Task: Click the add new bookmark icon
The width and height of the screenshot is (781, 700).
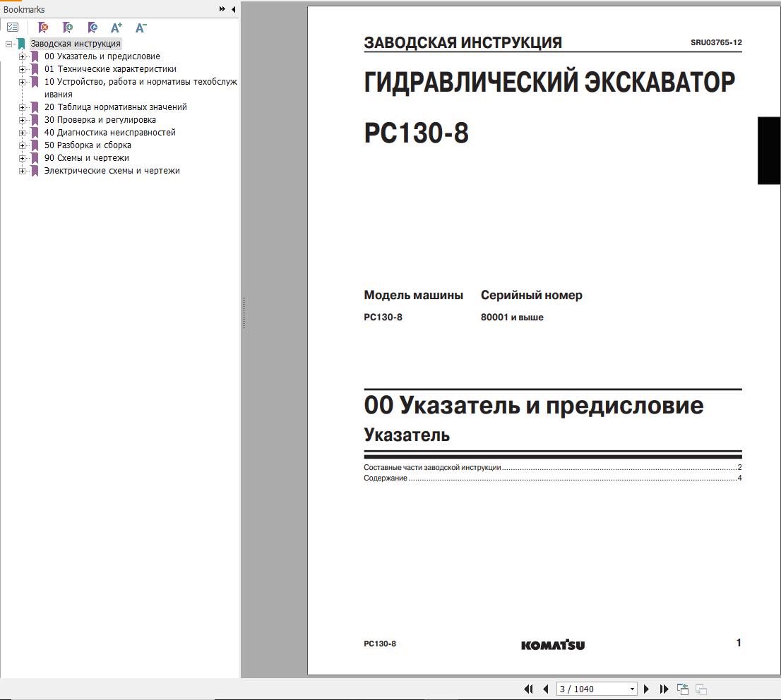Action: [67, 28]
